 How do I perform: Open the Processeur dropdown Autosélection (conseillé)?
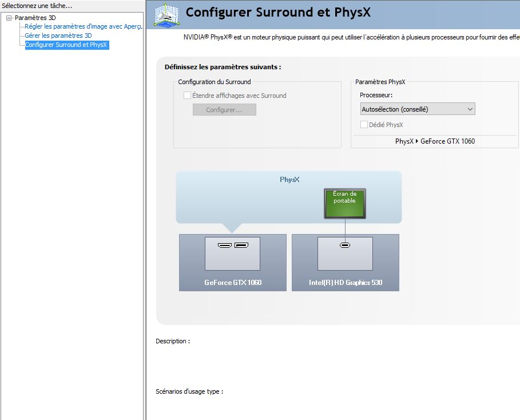pyautogui.click(x=418, y=109)
